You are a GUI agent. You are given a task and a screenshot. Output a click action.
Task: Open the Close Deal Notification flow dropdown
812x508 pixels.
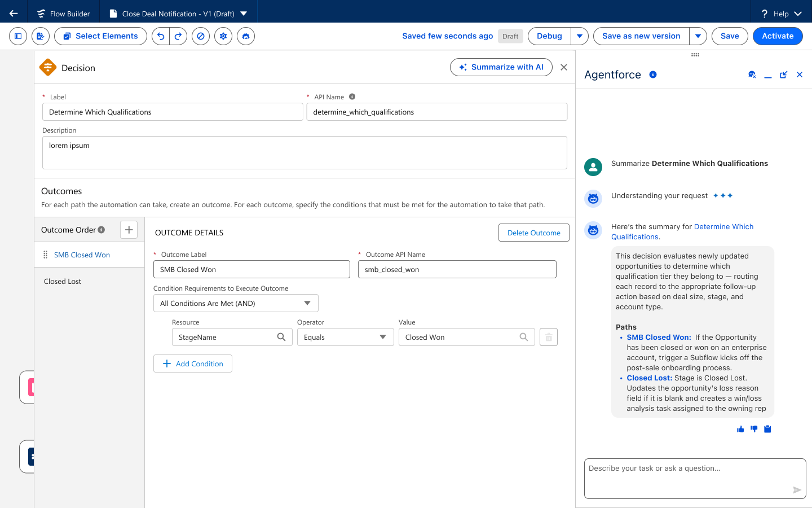244,14
